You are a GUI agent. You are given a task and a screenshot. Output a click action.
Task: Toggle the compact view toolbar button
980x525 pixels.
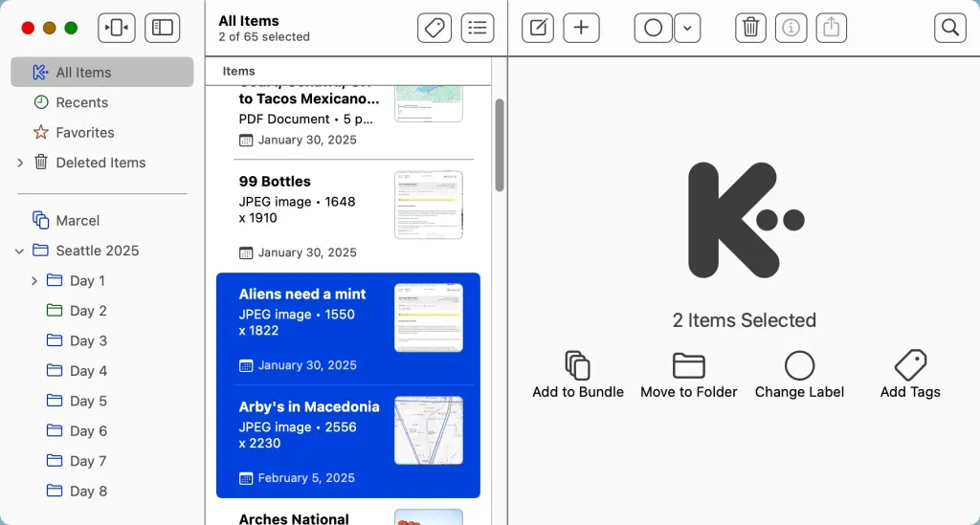click(117, 28)
